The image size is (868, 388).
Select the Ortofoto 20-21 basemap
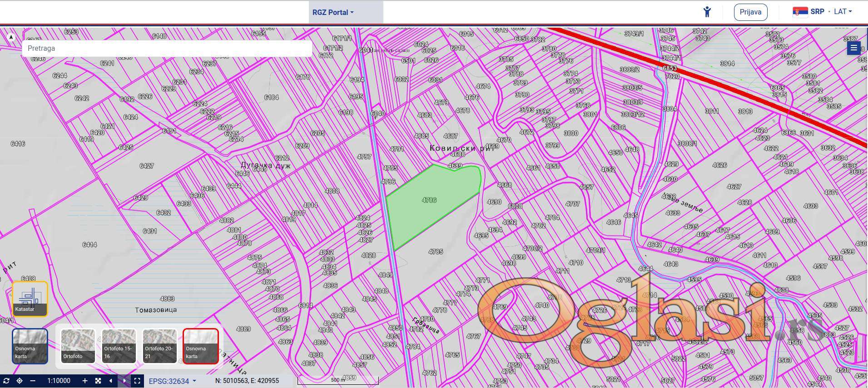[159, 346]
